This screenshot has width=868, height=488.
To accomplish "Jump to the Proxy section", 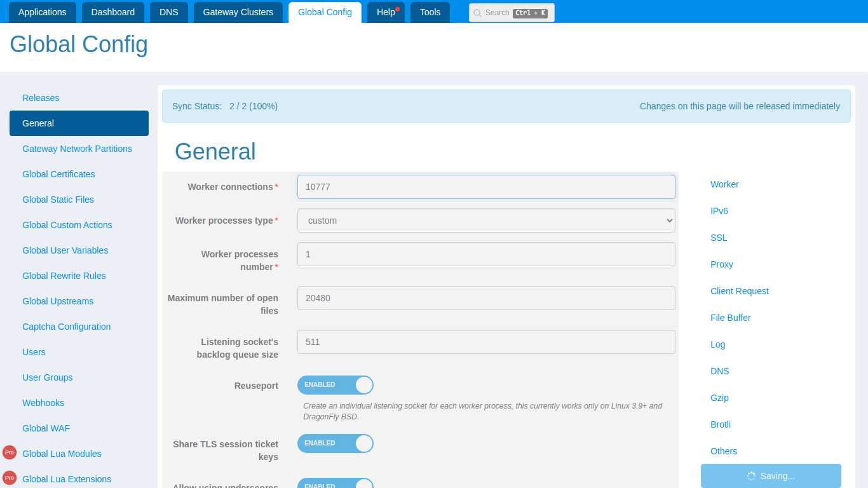I will click(x=722, y=264).
